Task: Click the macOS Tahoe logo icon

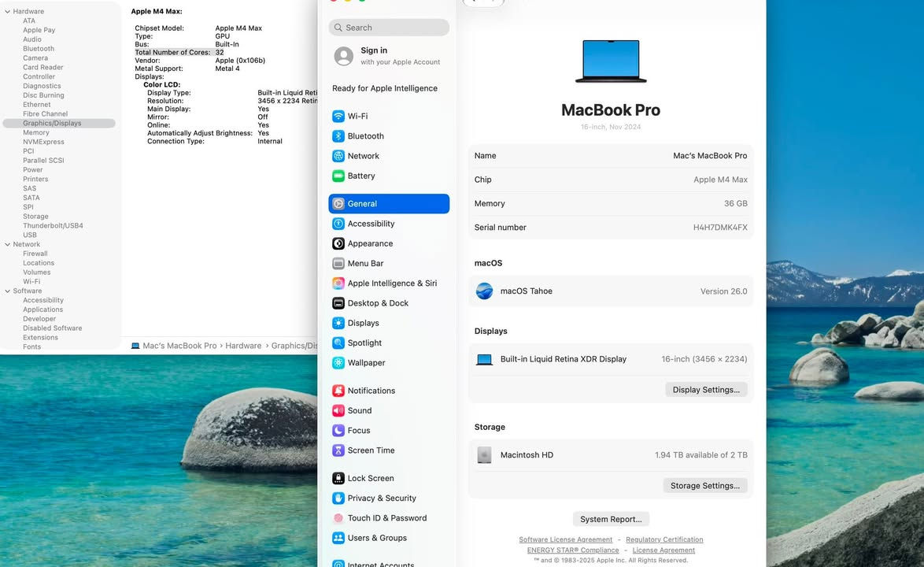Action: [x=484, y=291]
